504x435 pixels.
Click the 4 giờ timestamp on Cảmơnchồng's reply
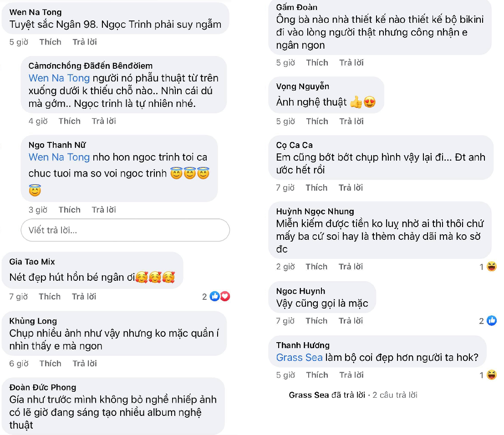38,121
